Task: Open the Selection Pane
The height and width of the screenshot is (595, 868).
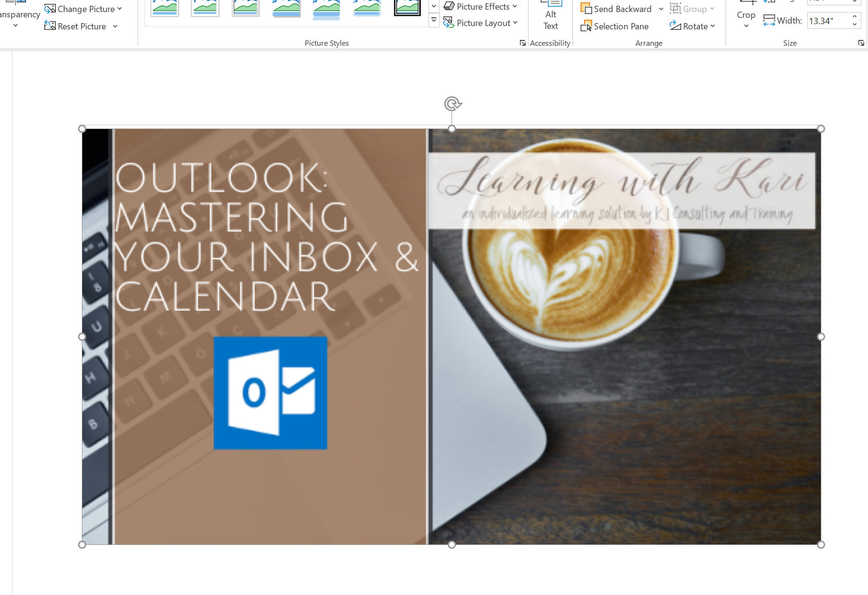Action: [x=615, y=26]
